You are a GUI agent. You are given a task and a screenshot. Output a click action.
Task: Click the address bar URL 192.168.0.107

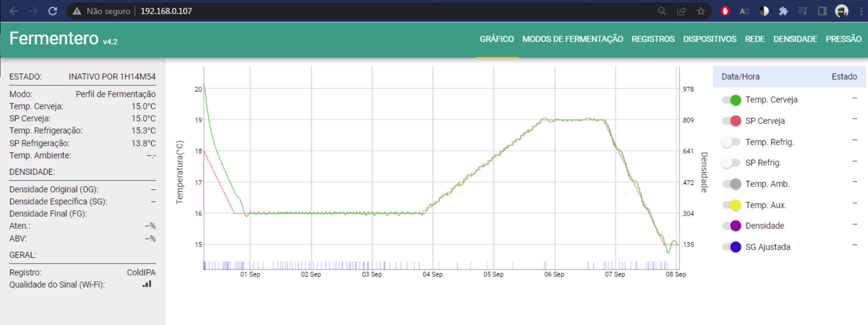166,11
